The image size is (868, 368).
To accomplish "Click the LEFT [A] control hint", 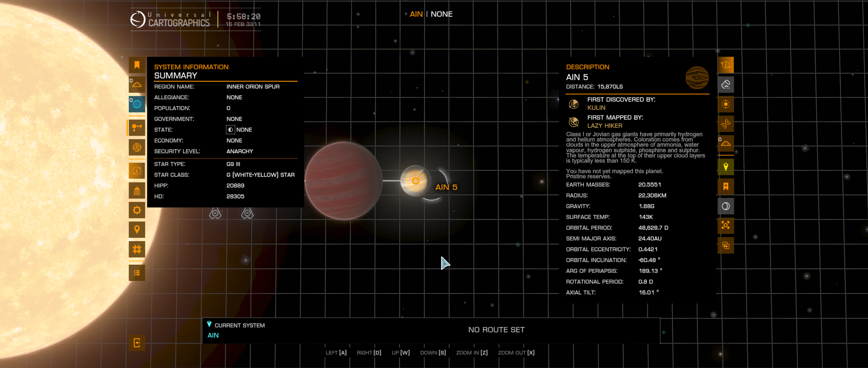I will pos(336,353).
